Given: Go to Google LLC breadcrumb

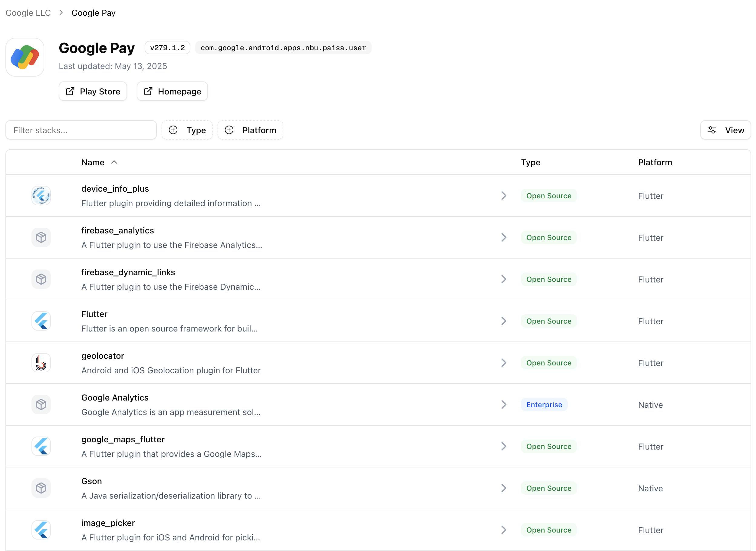Looking at the screenshot, I should click(x=28, y=13).
